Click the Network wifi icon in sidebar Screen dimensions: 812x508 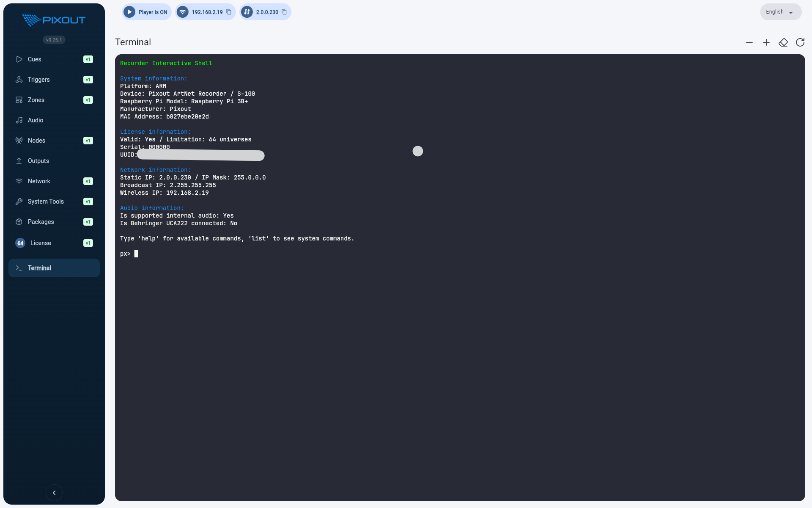point(19,181)
